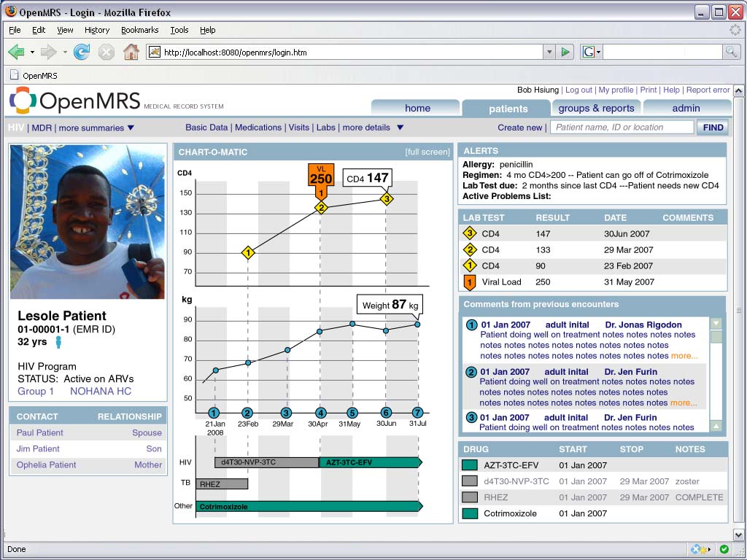Click timeline marker 4 for 30Apr

(320, 413)
